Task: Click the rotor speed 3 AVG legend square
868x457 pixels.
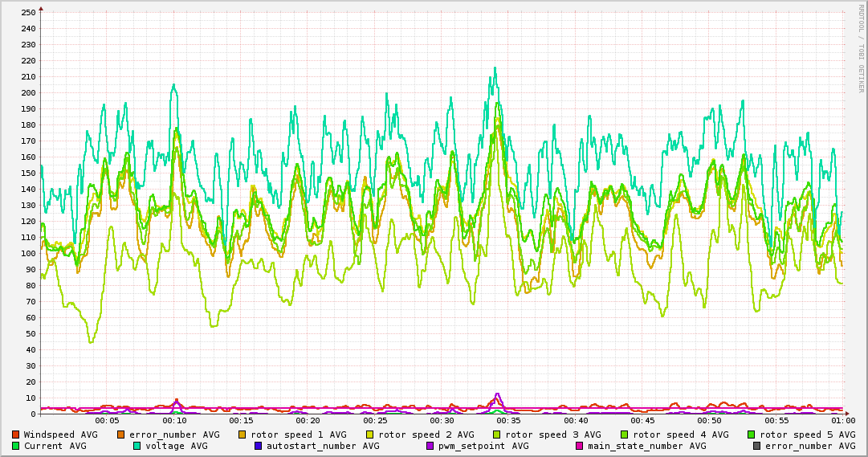Action: coord(497,435)
